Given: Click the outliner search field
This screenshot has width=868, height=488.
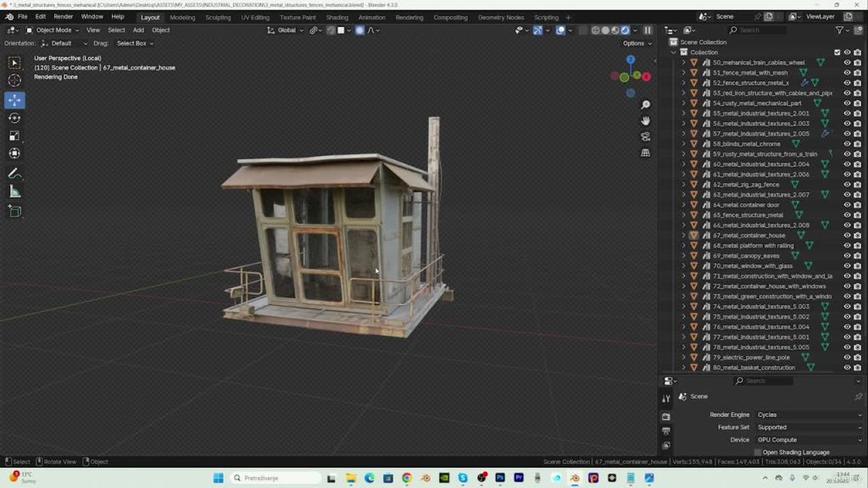Looking at the screenshot, I should coord(759,30).
